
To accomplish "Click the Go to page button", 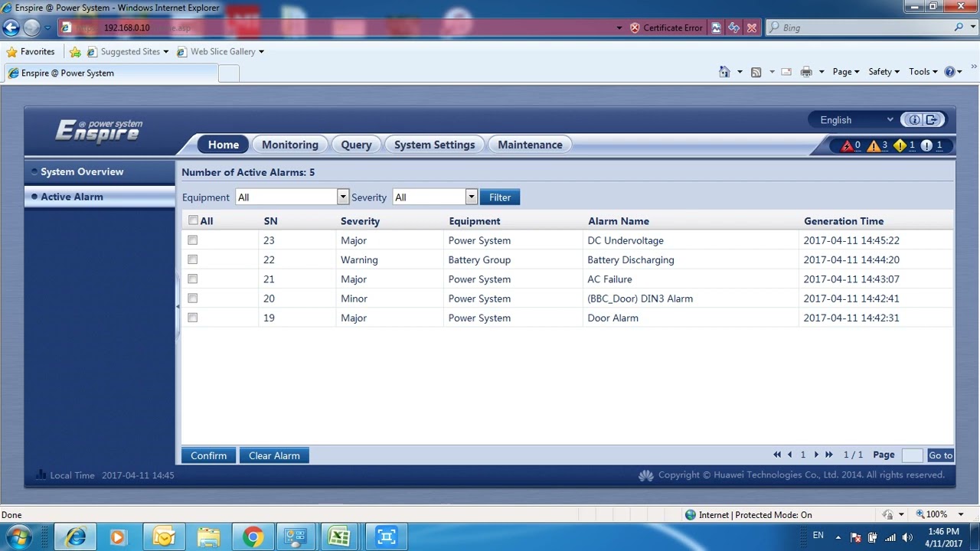I will (940, 455).
